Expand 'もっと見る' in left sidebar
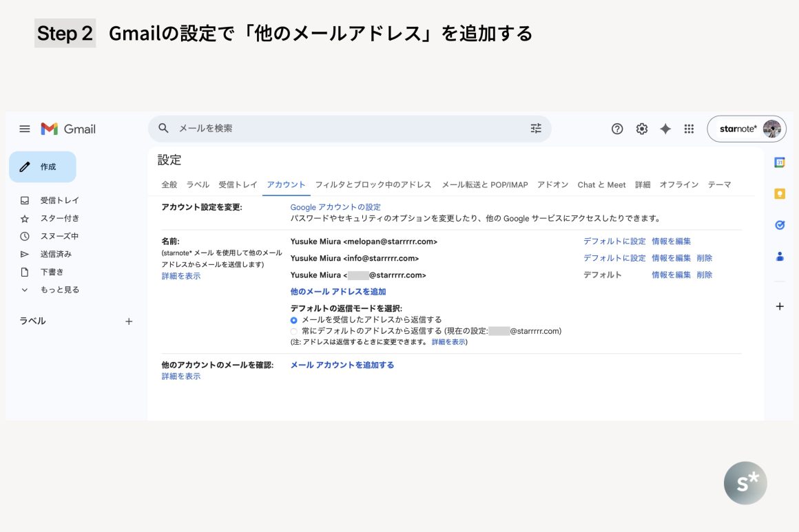The width and height of the screenshot is (799, 532). coord(59,290)
